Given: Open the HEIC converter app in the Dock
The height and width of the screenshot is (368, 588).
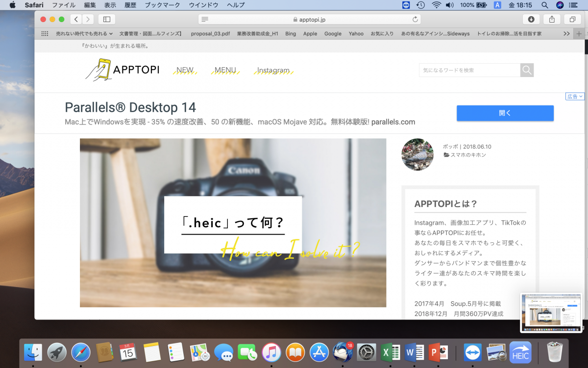Looking at the screenshot, I should pos(520,352).
